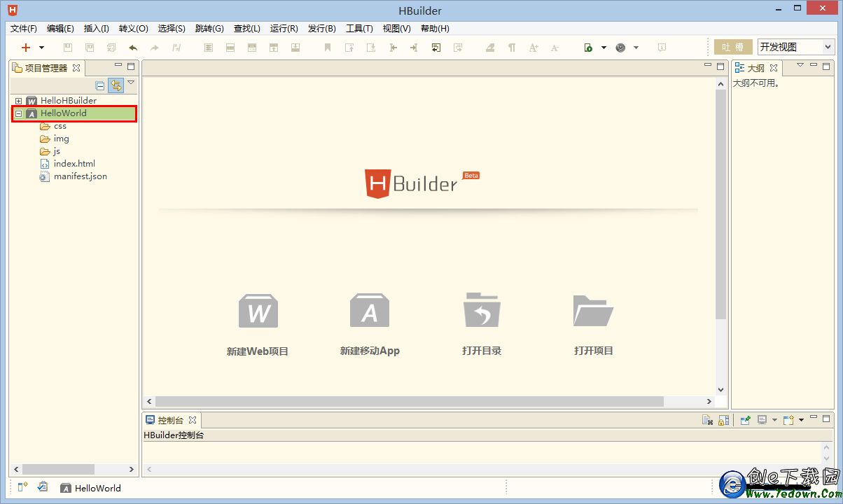843x504 pixels.
Task: Open the 运行(R) menu
Action: point(284,29)
